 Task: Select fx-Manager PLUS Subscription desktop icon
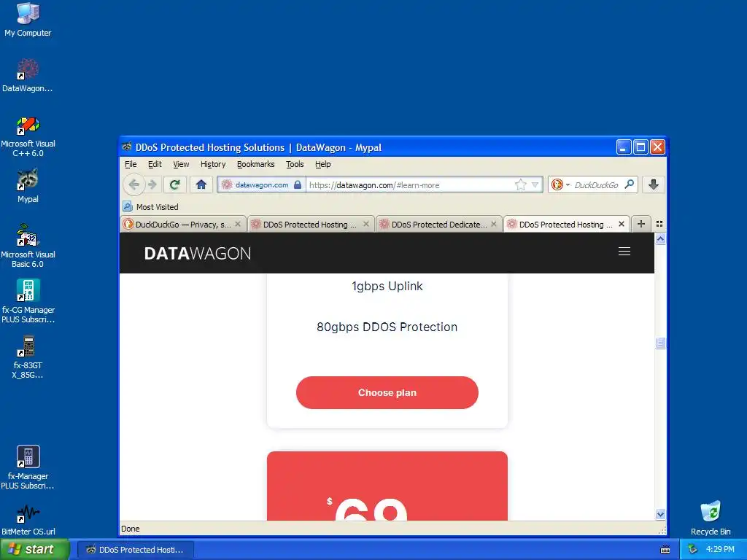click(28, 467)
